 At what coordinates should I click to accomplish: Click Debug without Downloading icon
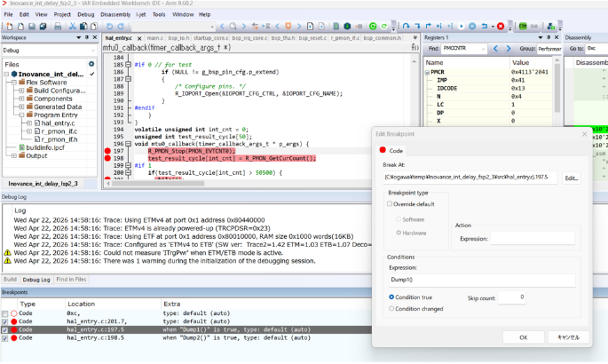[x=384, y=27]
